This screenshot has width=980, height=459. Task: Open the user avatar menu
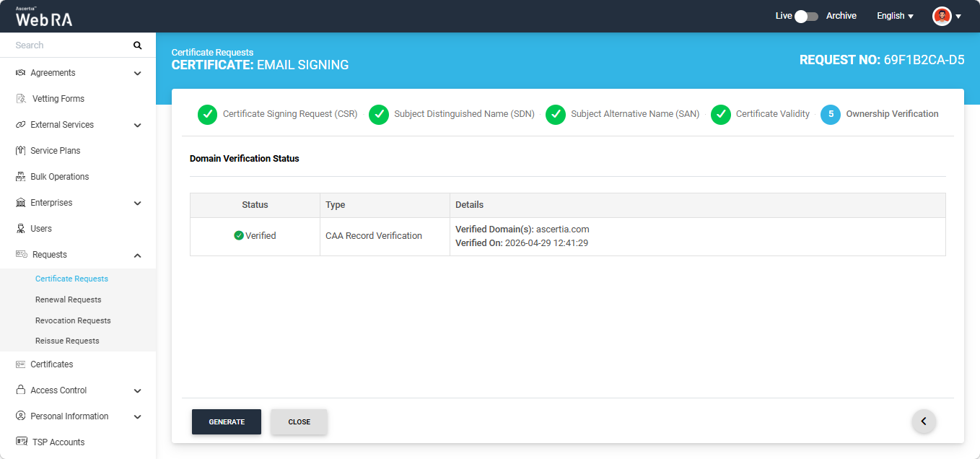(x=947, y=16)
